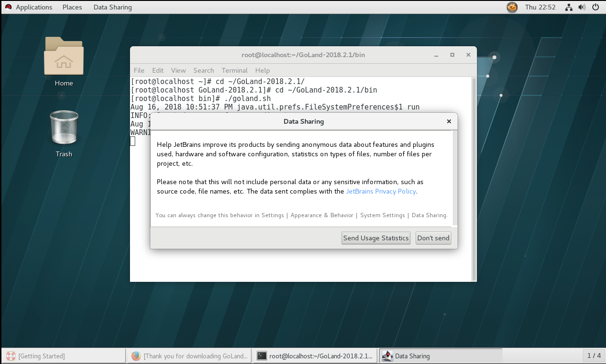The height and width of the screenshot is (364, 606).
Task: Click the Settings path hint text
Action: (x=301, y=215)
